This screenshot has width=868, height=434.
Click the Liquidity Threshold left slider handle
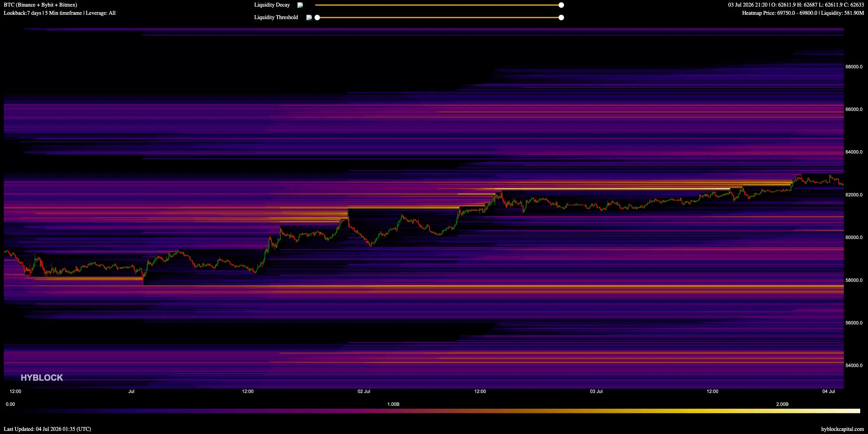pyautogui.click(x=317, y=18)
